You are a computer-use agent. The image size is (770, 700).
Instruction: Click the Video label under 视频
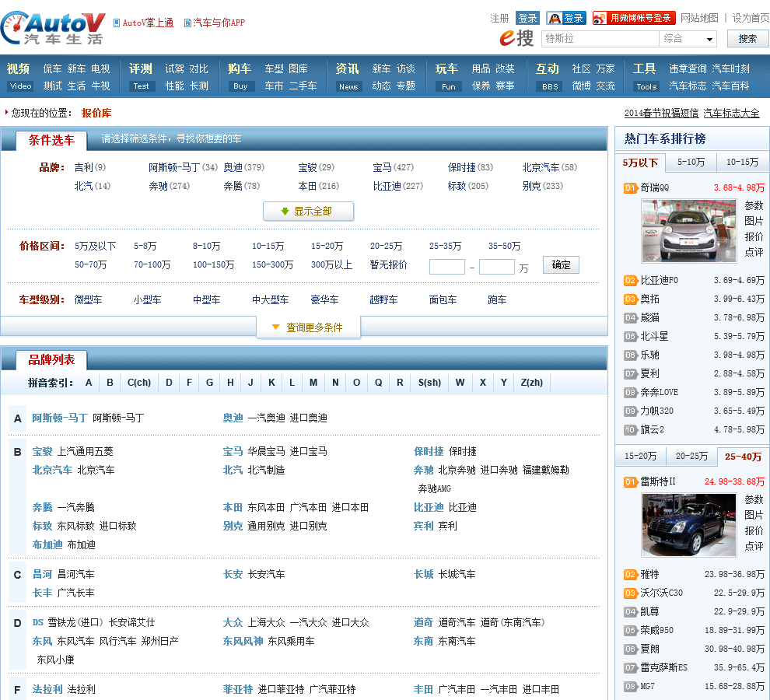pyautogui.click(x=21, y=86)
